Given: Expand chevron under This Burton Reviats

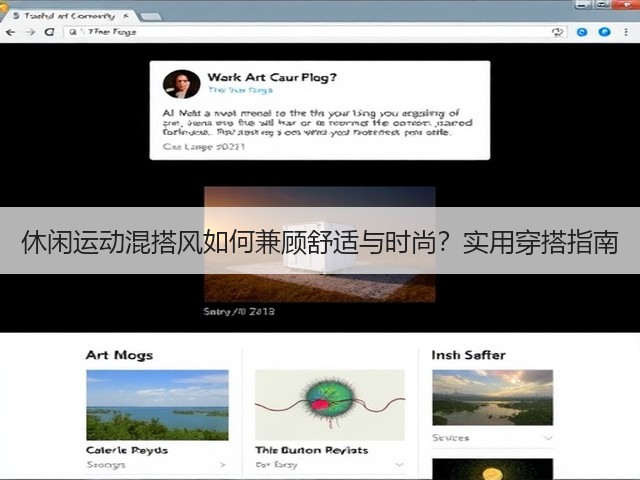Looking at the screenshot, I should [400, 464].
